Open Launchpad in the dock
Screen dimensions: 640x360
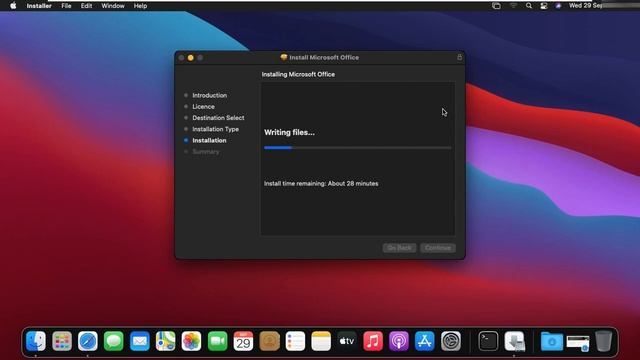pos(62,341)
